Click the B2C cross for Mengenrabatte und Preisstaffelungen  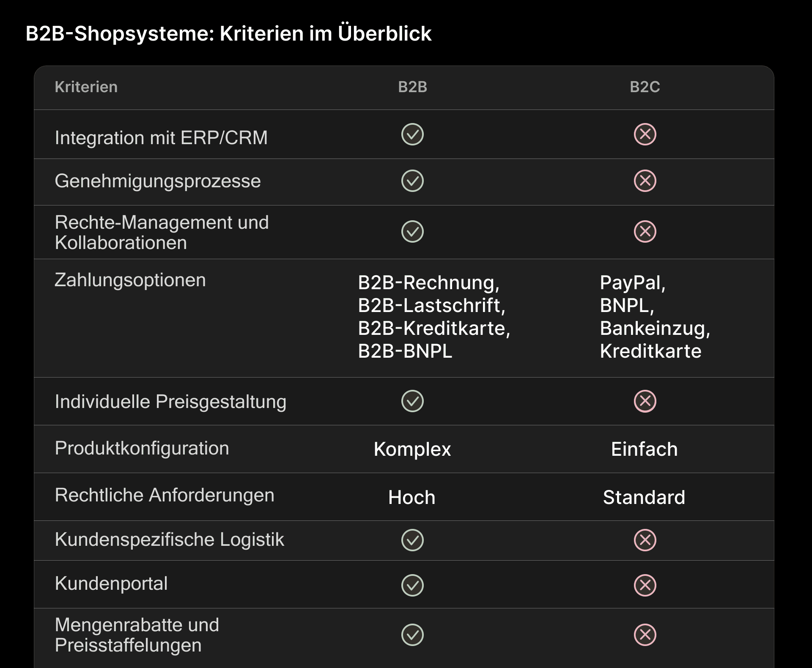click(x=645, y=635)
